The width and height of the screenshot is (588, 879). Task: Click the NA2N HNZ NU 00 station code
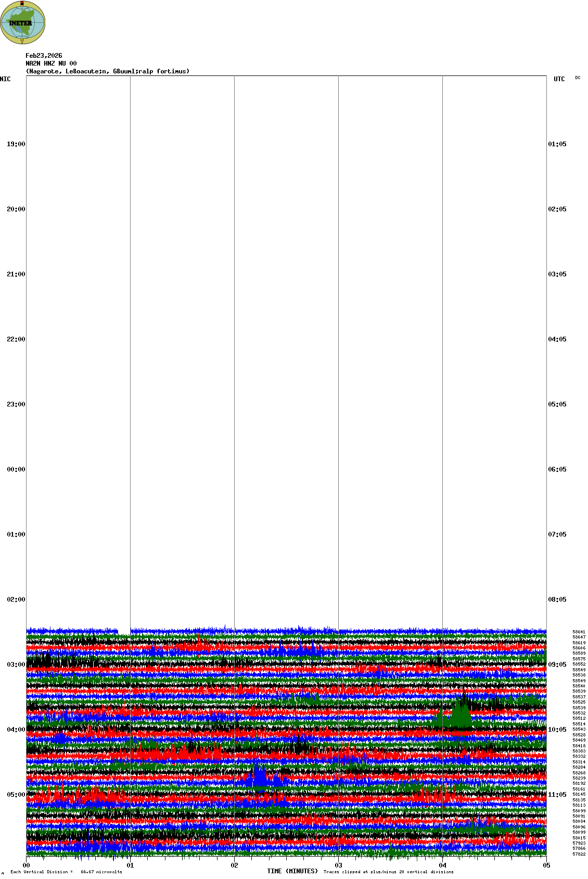click(x=51, y=63)
